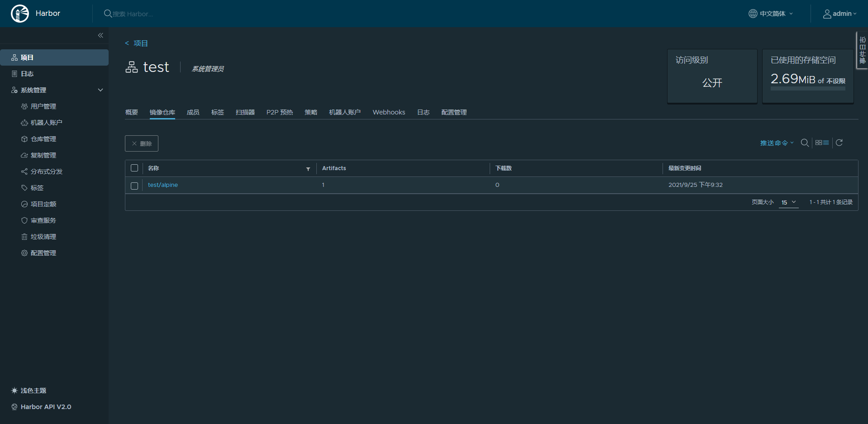Click the 公开 access level value
This screenshot has width=868, height=424.
pyautogui.click(x=712, y=83)
